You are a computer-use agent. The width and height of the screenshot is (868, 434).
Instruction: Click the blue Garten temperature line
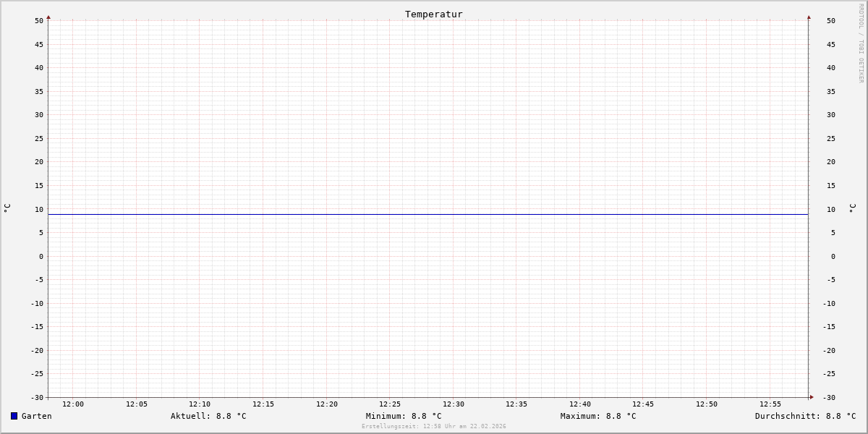428,214
